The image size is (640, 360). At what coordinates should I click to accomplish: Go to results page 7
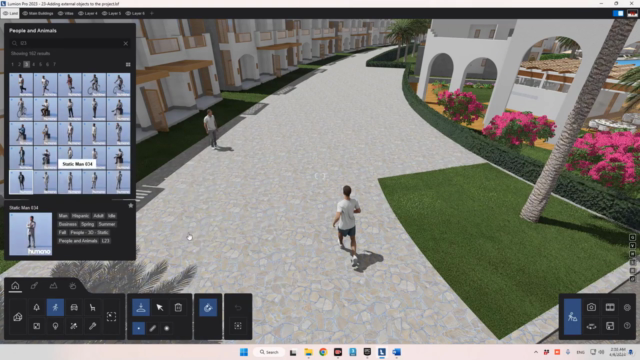(54, 64)
